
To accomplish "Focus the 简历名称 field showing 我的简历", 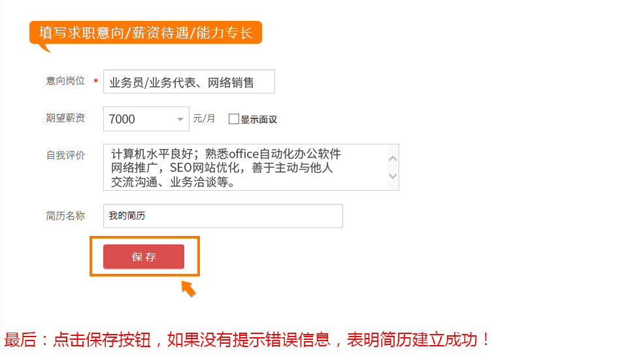I will pyautogui.click(x=223, y=216).
